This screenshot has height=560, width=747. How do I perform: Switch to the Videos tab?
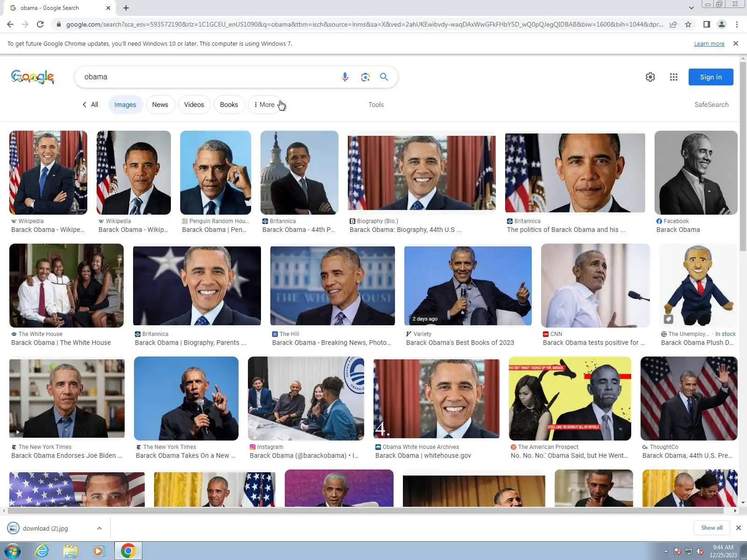point(194,105)
